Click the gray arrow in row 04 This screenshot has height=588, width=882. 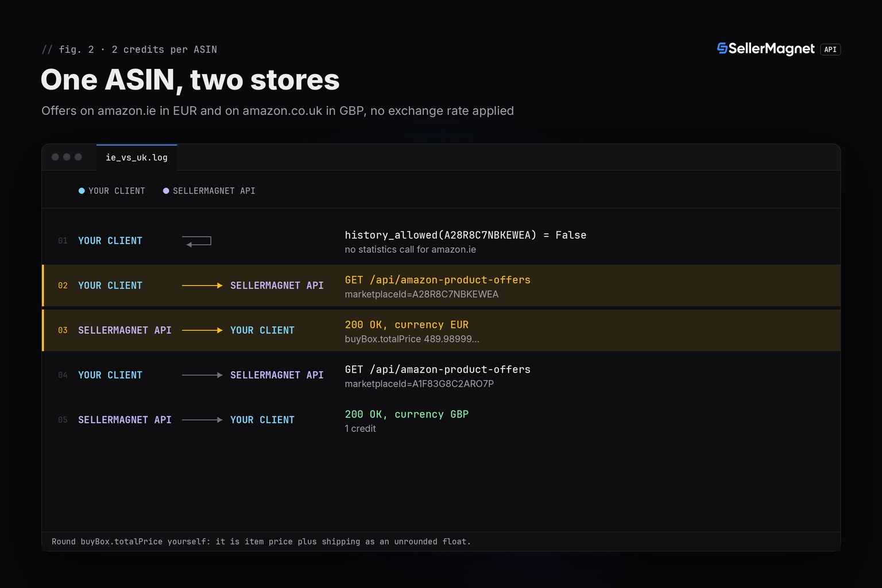click(202, 375)
